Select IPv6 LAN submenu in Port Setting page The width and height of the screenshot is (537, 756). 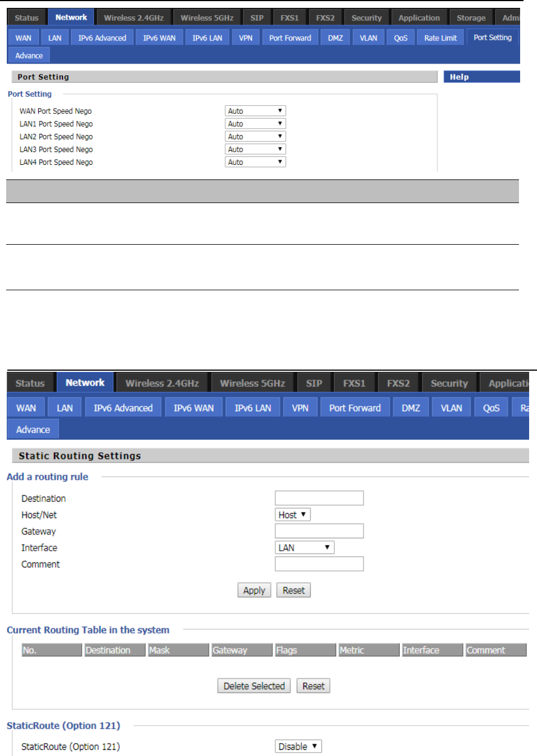(207, 38)
